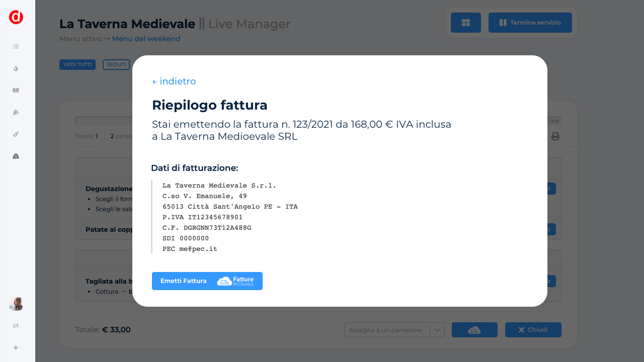Screen dimensions: 644x362
Task: Open the menu book sidebar icon
Action: click(x=16, y=90)
